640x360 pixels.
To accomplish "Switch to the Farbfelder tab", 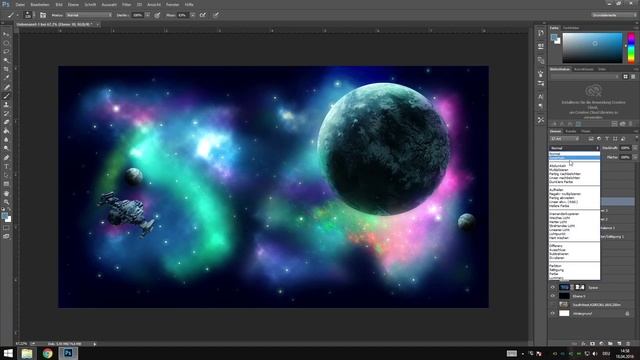I will pyautogui.click(x=571, y=28).
